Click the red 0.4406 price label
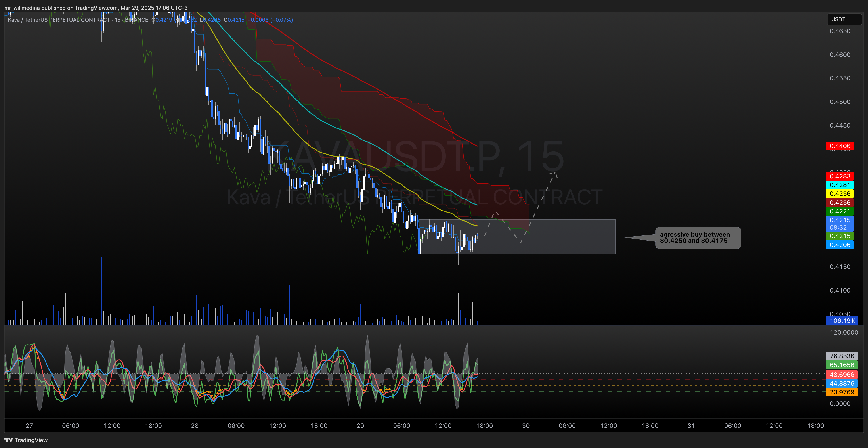This screenshot has width=868, height=448. (840, 146)
